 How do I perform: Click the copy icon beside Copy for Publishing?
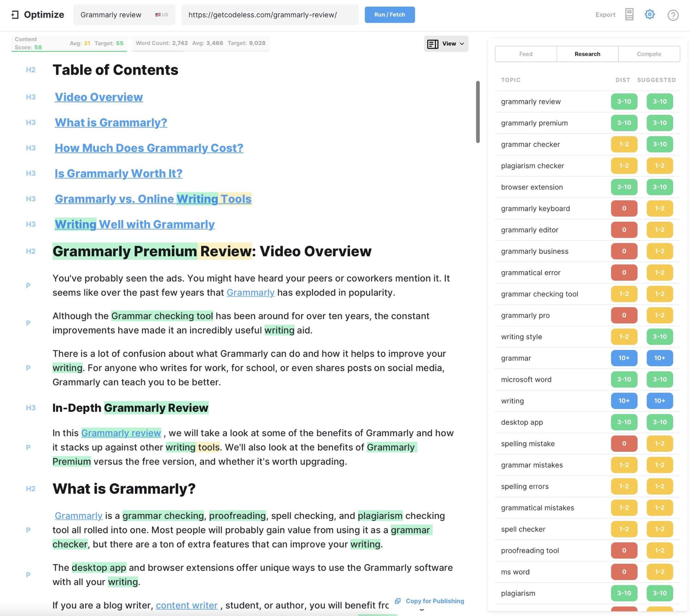[398, 601]
